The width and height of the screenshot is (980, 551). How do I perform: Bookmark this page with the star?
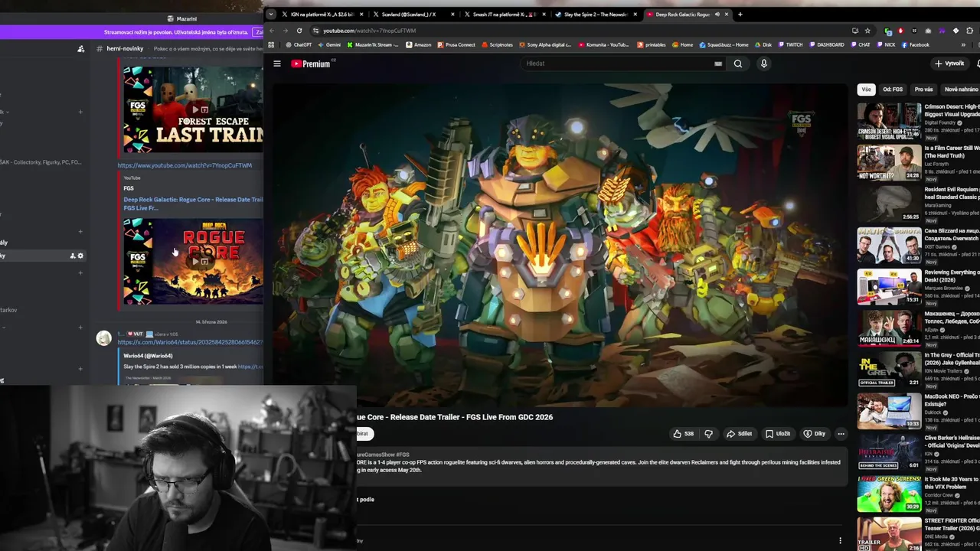coord(867,31)
